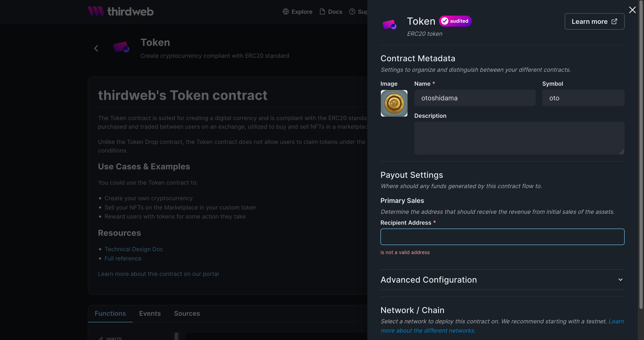The height and width of the screenshot is (340, 644).
Task: Click the external link icon on Learn more
Action: 615,21
